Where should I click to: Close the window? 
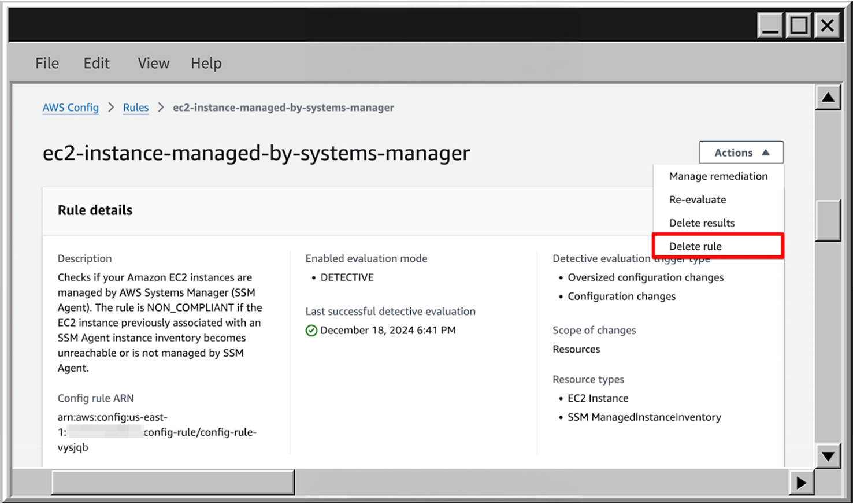[828, 26]
